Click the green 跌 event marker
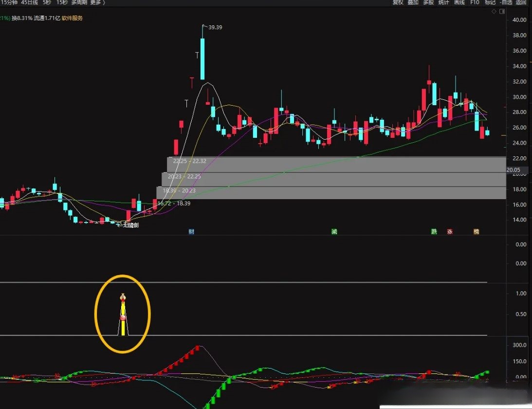 pyautogui.click(x=434, y=232)
